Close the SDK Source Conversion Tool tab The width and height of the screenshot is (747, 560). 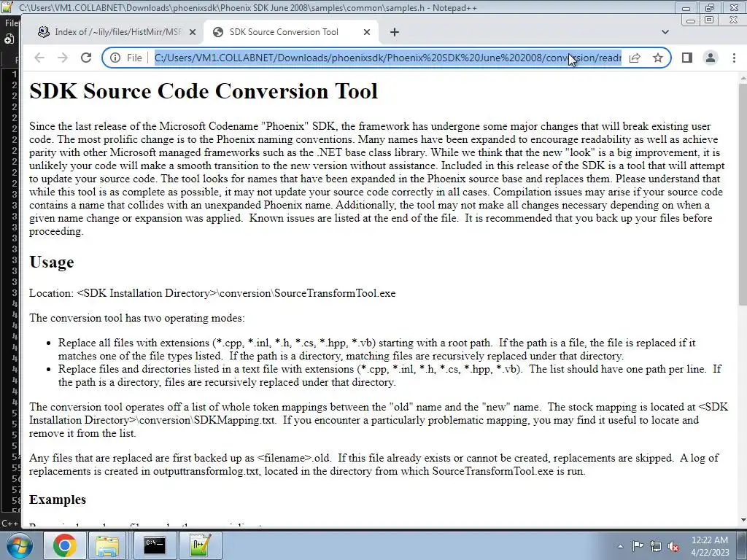(367, 32)
